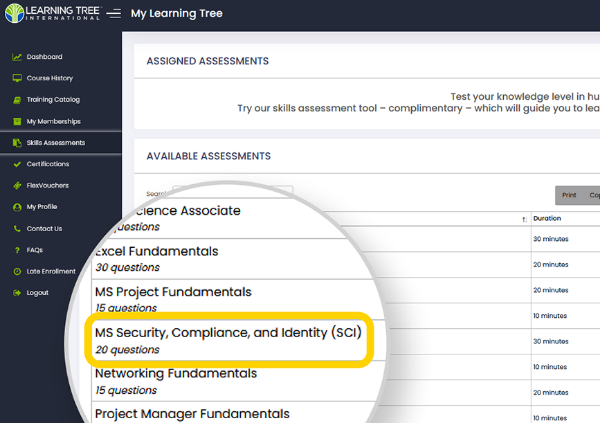Click the Logout arrow icon
The height and width of the screenshot is (423, 600).
point(17,293)
